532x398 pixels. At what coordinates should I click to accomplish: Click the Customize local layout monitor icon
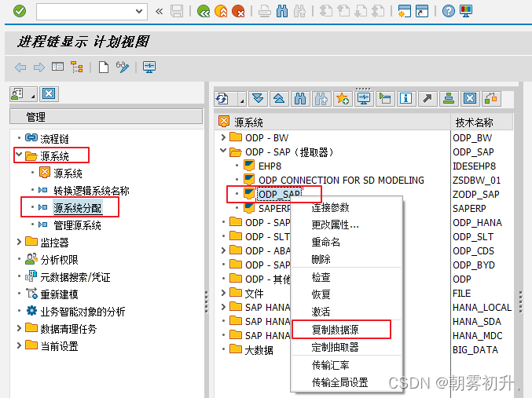[x=466, y=11]
